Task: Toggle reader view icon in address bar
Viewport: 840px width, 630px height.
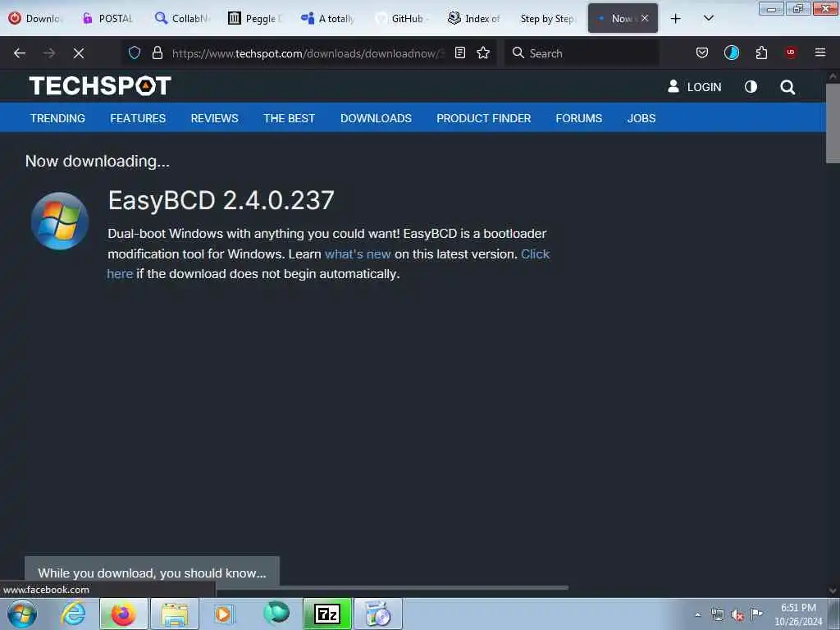Action: coord(459,52)
